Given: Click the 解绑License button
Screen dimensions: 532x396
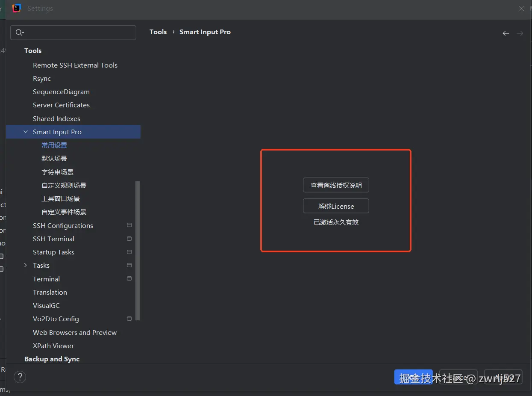Looking at the screenshot, I should (336, 206).
